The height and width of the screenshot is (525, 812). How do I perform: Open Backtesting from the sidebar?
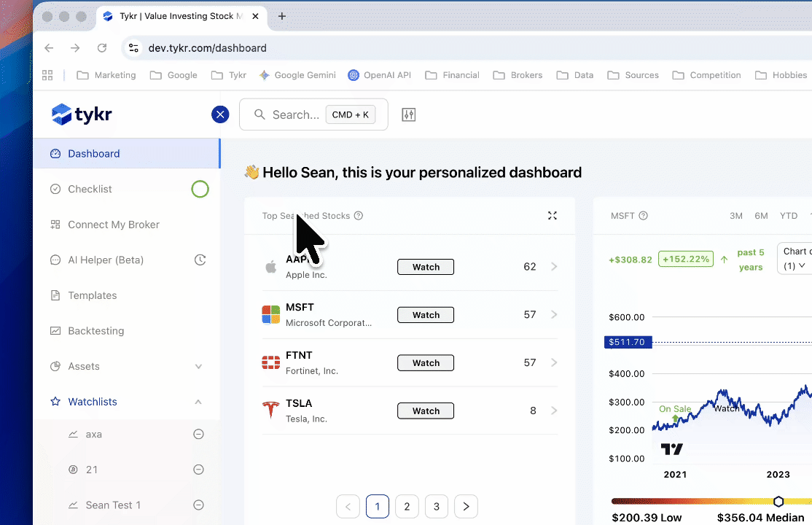point(95,331)
